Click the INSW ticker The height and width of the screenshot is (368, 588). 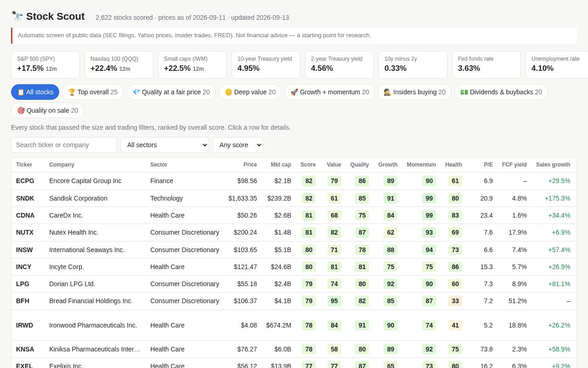(x=25, y=250)
